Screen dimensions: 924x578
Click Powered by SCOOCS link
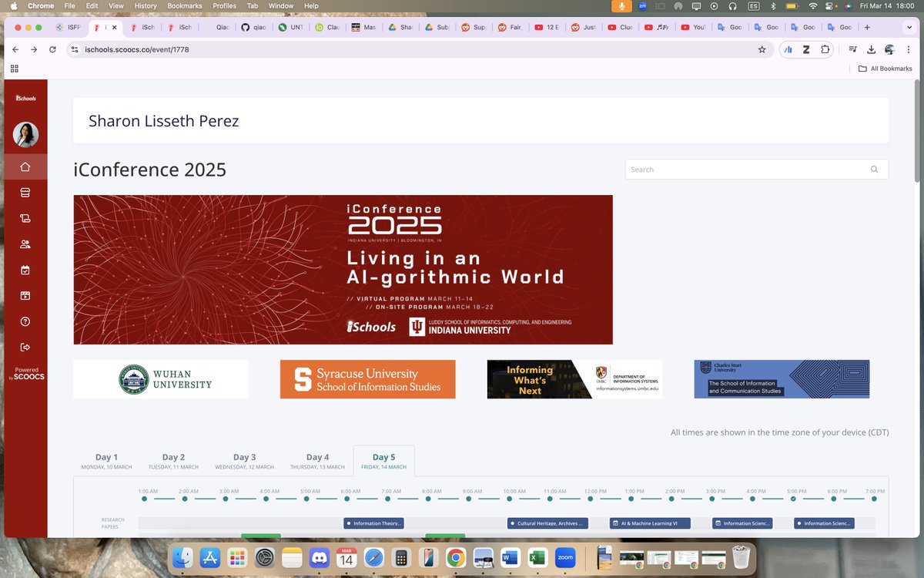coord(26,374)
